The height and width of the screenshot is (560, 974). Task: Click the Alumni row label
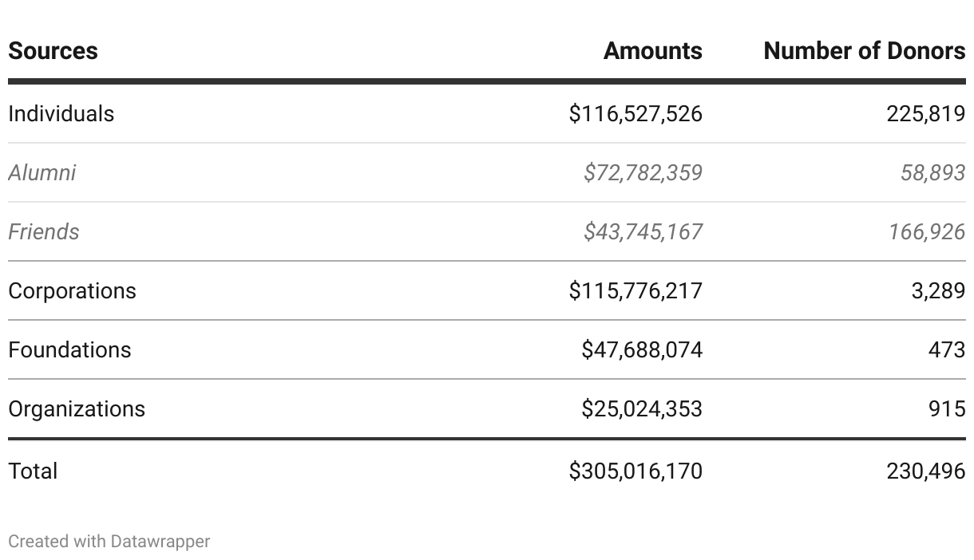point(42,172)
